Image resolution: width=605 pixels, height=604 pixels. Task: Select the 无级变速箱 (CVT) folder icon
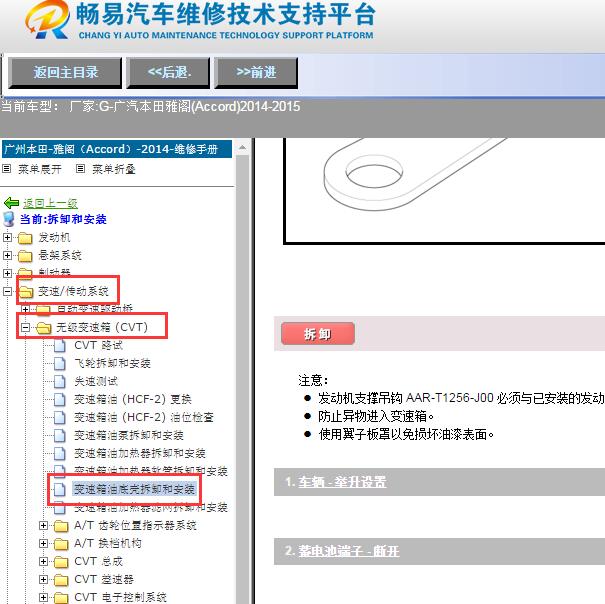44,328
